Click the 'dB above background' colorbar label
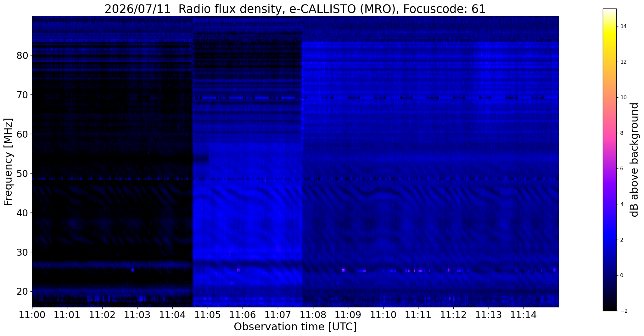 pos(635,160)
